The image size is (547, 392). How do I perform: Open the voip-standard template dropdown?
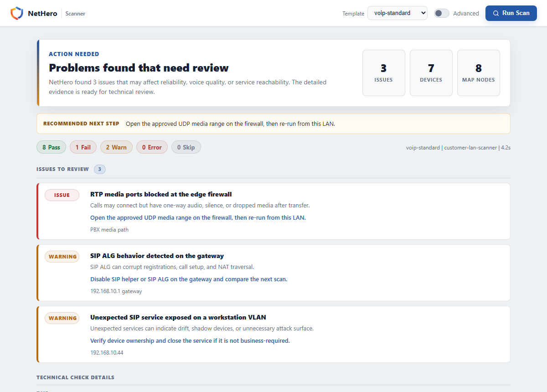(397, 13)
